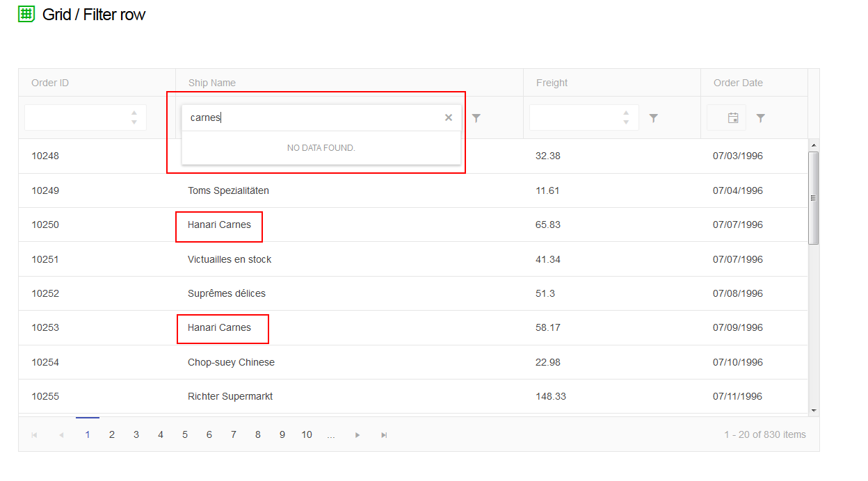Sort by the Order Date column header
This screenshot has height=481, width=868.
click(x=738, y=83)
